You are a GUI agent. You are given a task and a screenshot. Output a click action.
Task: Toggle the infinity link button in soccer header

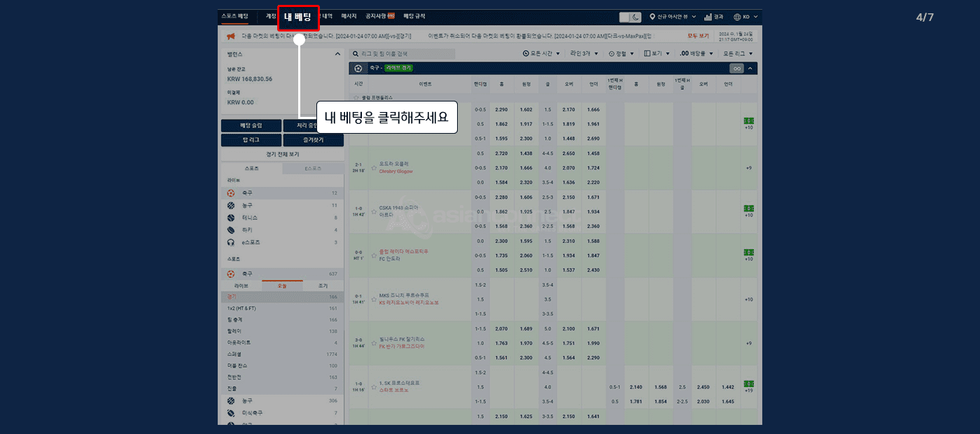[x=736, y=69]
